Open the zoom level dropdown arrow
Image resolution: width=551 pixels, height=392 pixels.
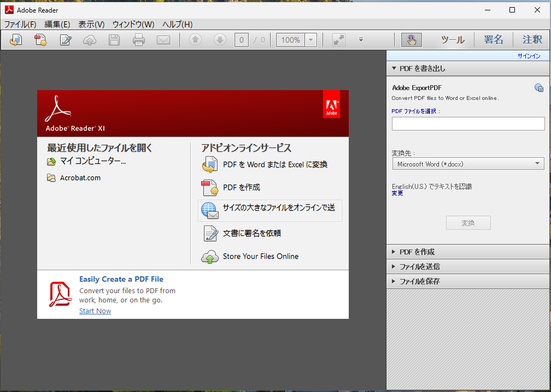[x=310, y=40]
